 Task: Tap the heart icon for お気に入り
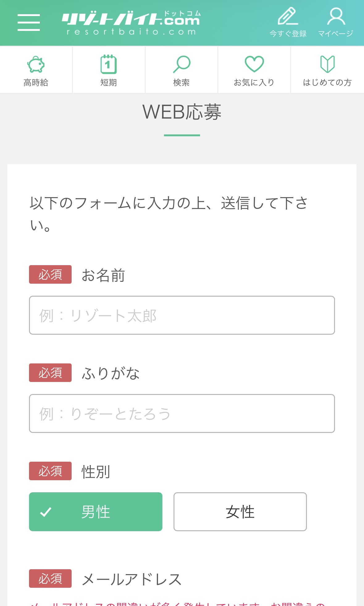pyautogui.click(x=254, y=64)
